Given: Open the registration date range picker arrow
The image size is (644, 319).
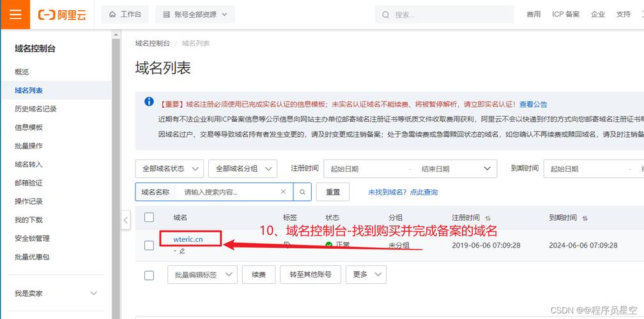Looking at the screenshot, I should [487, 168].
